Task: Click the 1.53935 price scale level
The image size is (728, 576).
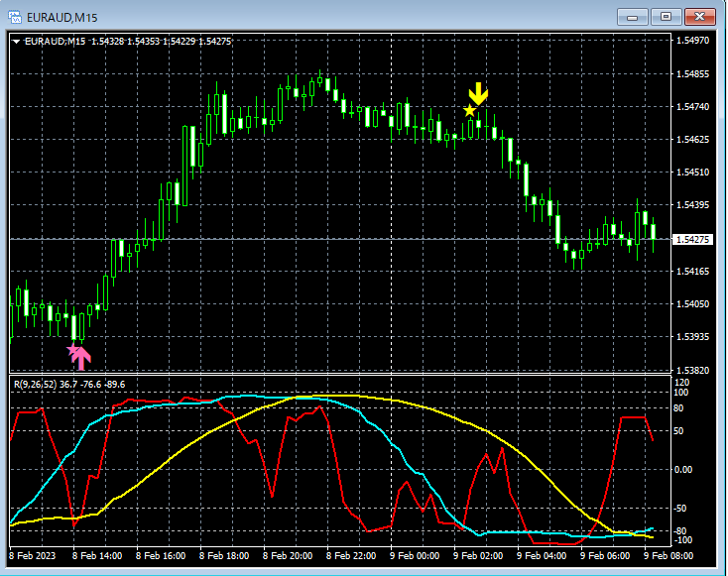Action: [x=692, y=336]
